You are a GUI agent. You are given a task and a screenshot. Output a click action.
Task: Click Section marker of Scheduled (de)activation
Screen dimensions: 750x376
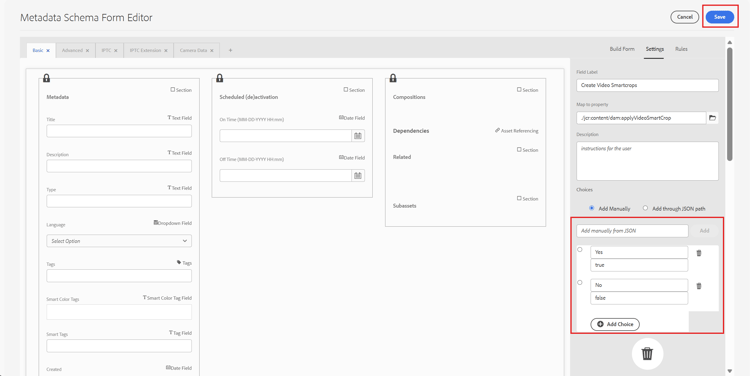click(x=354, y=90)
